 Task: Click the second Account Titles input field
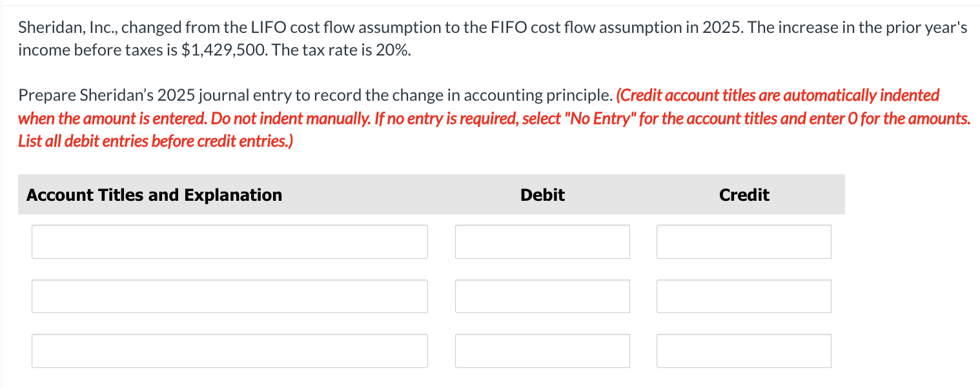pos(229,296)
